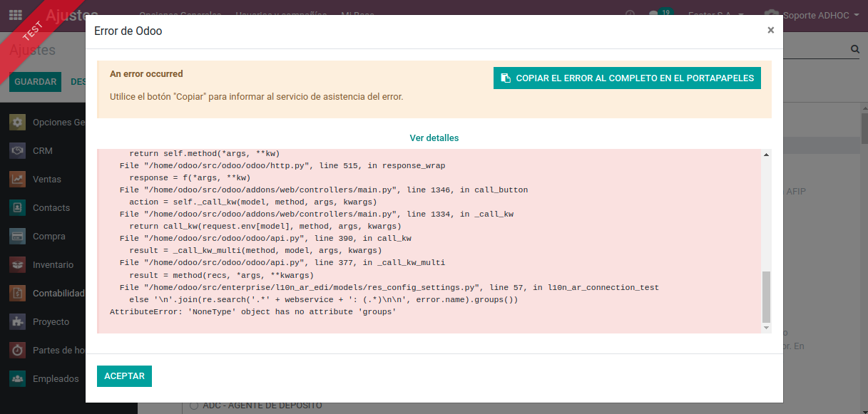Toggle the Ver detalles link

click(434, 138)
